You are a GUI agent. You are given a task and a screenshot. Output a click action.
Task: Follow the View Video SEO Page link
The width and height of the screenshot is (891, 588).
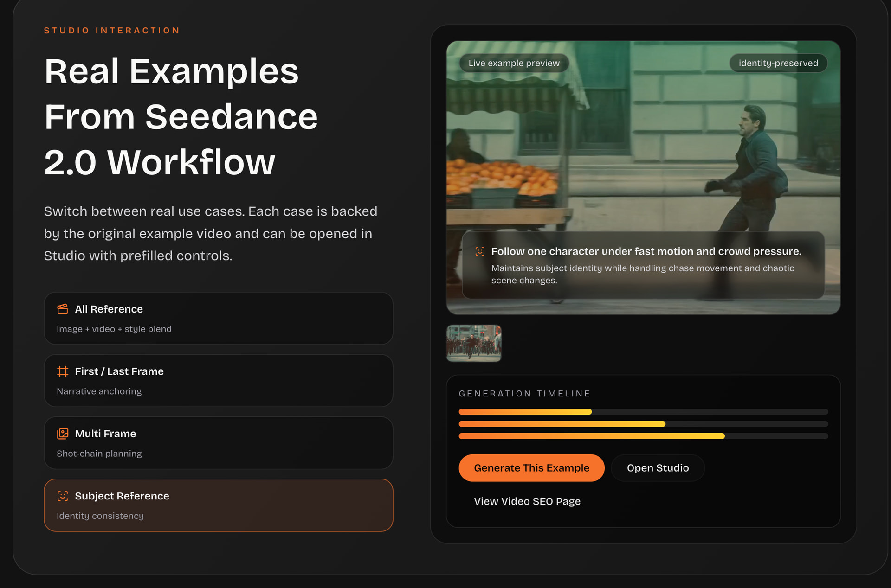click(527, 501)
